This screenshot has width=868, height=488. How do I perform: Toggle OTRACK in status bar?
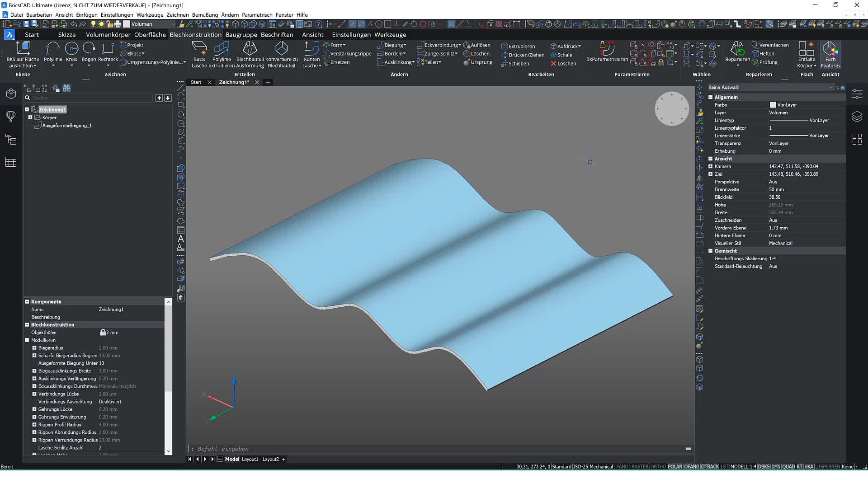(710, 467)
